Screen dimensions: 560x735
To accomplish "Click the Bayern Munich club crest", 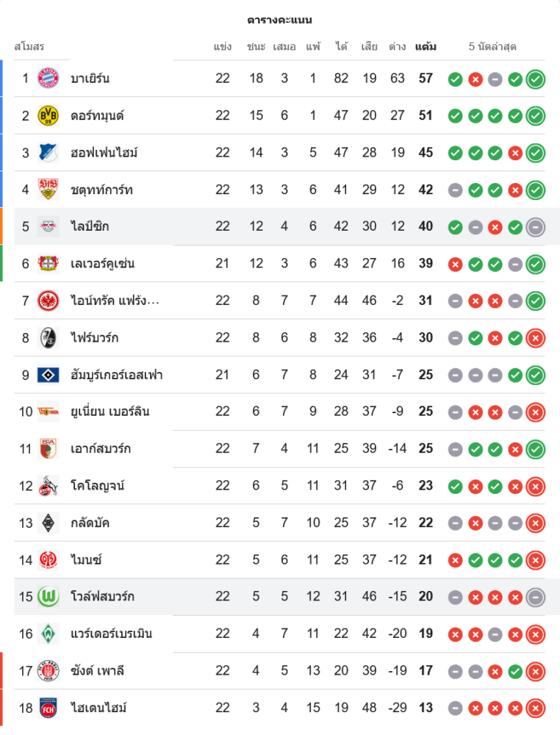I will point(48,78).
